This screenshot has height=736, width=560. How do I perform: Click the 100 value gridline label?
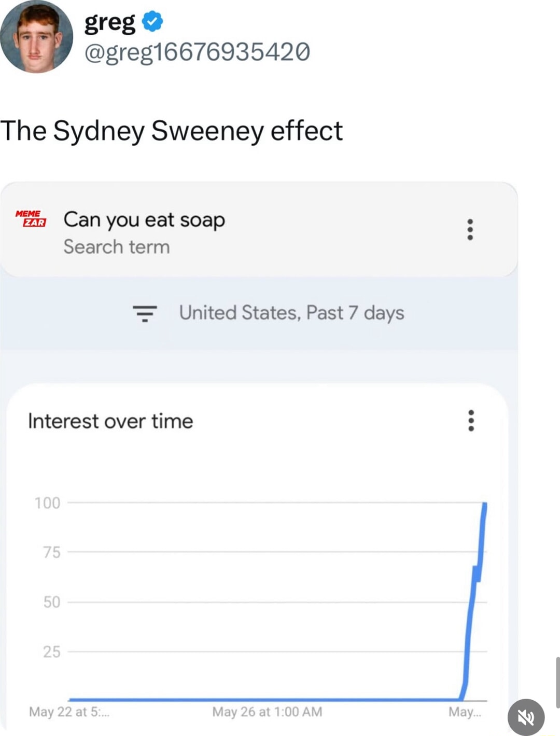point(47,503)
